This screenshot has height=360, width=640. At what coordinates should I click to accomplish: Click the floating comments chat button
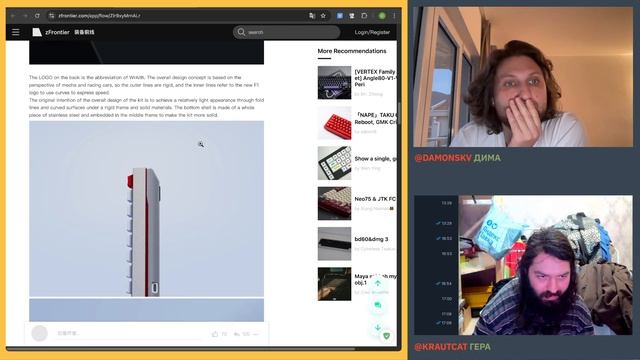click(378, 305)
